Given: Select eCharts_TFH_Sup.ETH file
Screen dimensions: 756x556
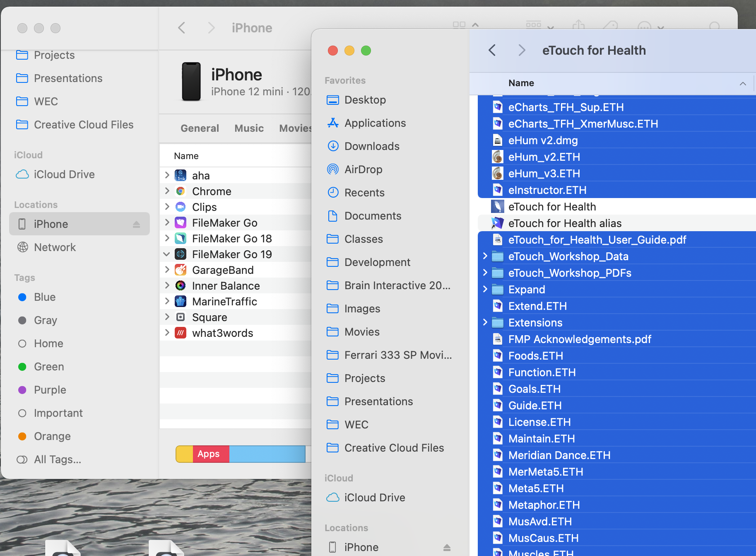Looking at the screenshot, I should tap(617, 107).
